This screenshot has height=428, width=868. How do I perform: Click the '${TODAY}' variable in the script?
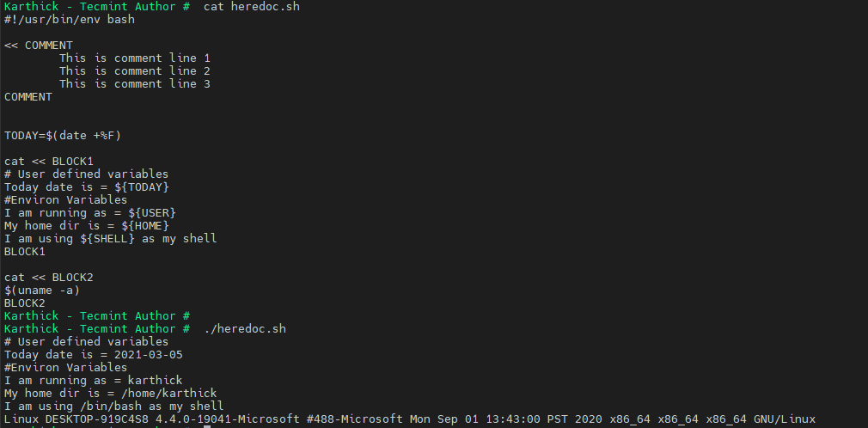141,186
